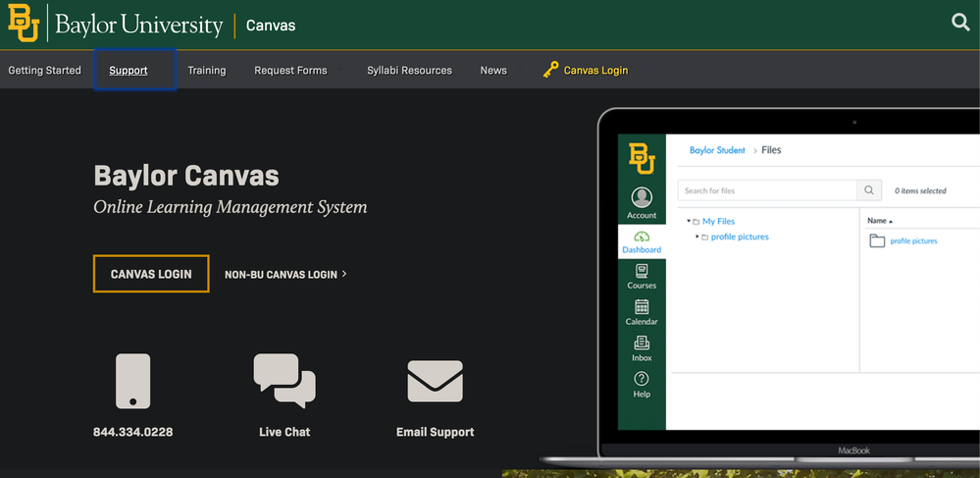
Task: Open Request Forms navigation item
Action: pyautogui.click(x=290, y=71)
